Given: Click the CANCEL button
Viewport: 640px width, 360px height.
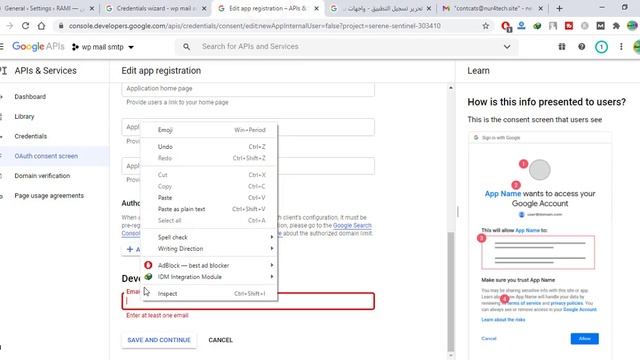Looking at the screenshot, I should click(220, 340).
